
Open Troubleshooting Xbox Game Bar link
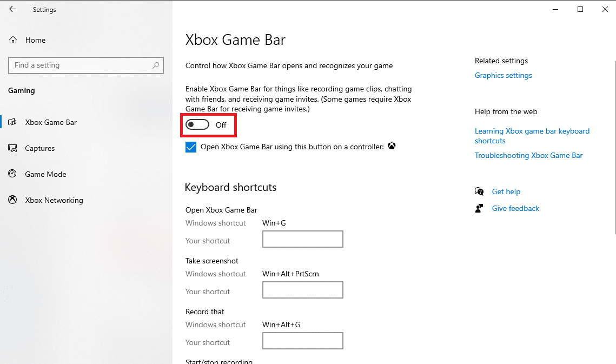pos(528,155)
